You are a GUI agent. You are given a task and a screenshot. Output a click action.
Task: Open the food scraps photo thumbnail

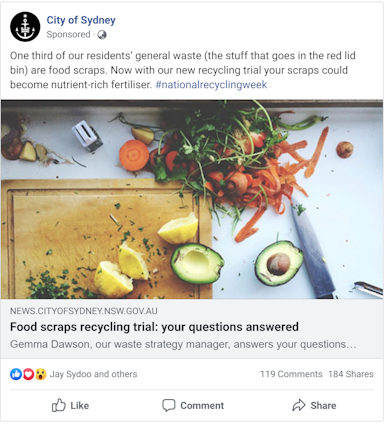tap(192, 199)
